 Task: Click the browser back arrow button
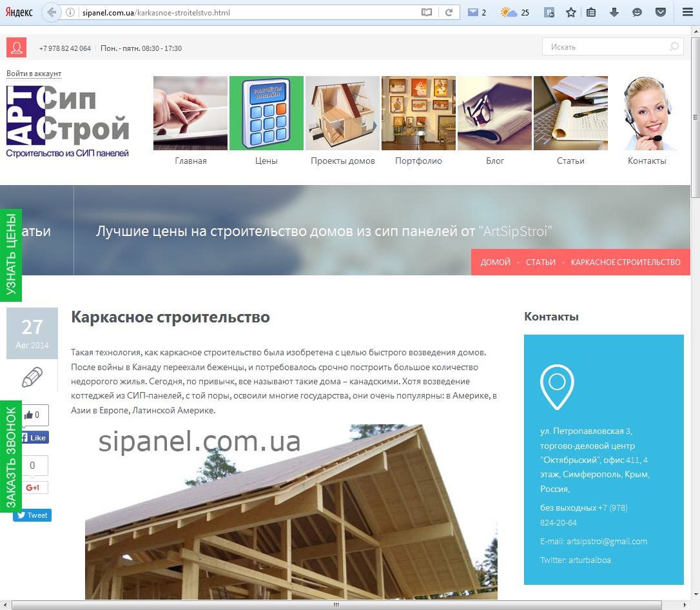52,12
